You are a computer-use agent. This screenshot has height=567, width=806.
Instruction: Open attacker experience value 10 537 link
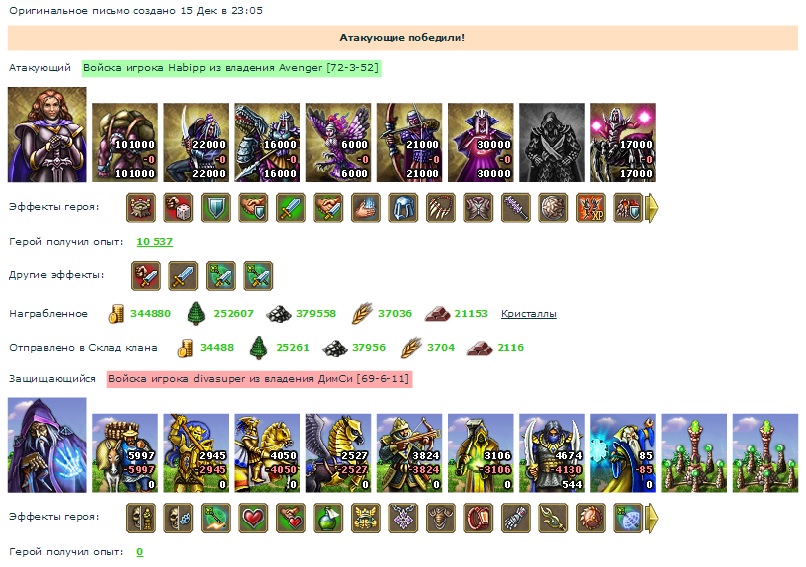[154, 242]
